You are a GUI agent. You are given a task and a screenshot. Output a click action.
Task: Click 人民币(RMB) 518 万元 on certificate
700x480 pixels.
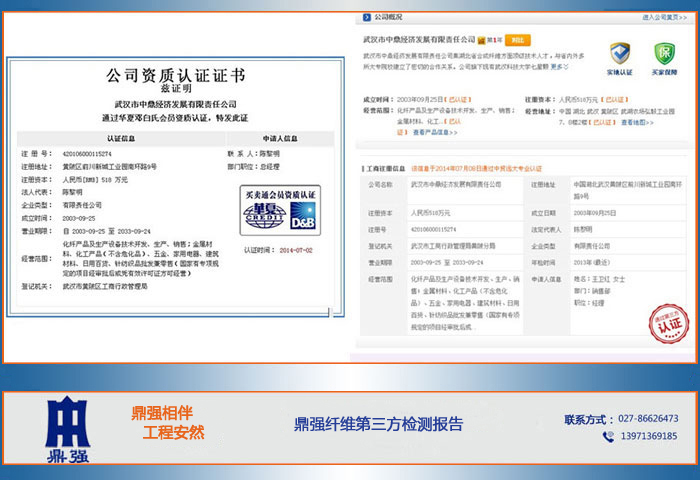coord(95,180)
